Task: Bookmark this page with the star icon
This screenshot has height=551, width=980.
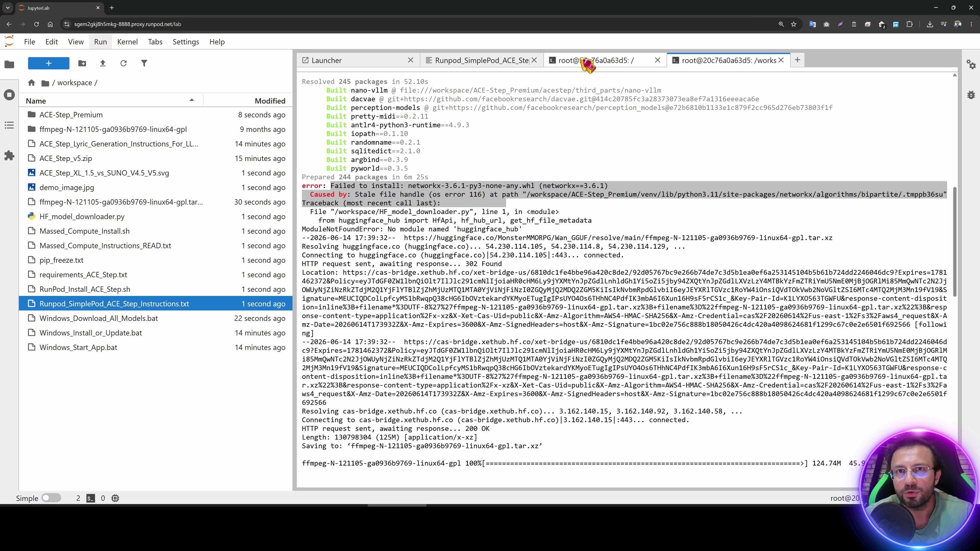Action: [x=794, y=24]
